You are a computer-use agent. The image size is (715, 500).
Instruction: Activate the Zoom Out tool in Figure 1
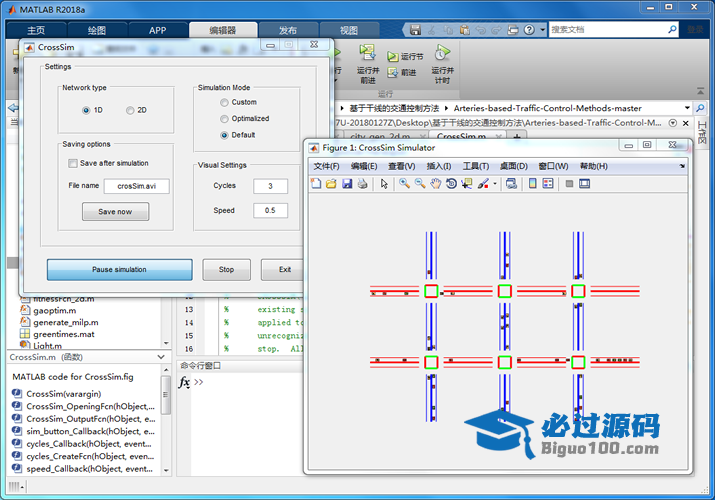pos(420,184)
